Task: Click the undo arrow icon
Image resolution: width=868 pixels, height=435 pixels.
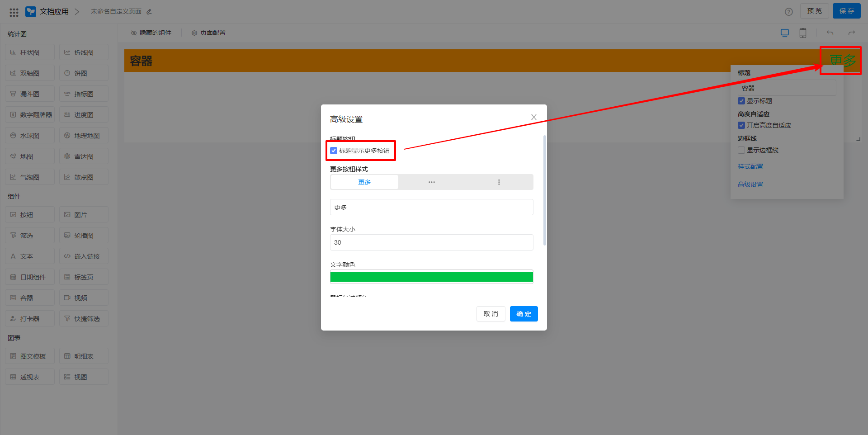Action: coord(830,33)
